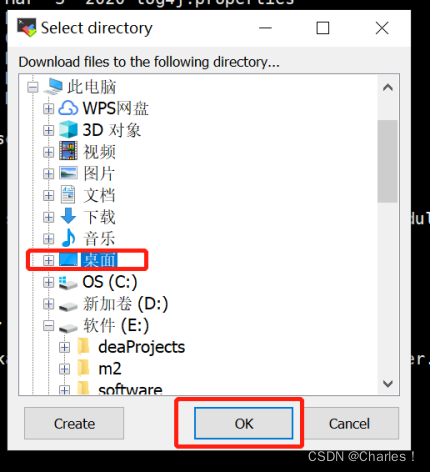Click the 图片 pictures icon
The height and width of the screenshot is (472, 430).
tap(68, 173)
